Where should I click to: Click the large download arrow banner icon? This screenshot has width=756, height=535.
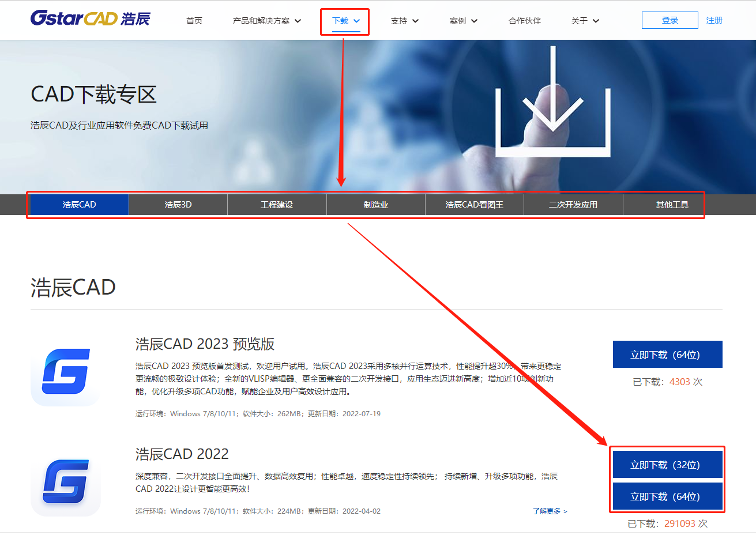click(x=552, y=101)
